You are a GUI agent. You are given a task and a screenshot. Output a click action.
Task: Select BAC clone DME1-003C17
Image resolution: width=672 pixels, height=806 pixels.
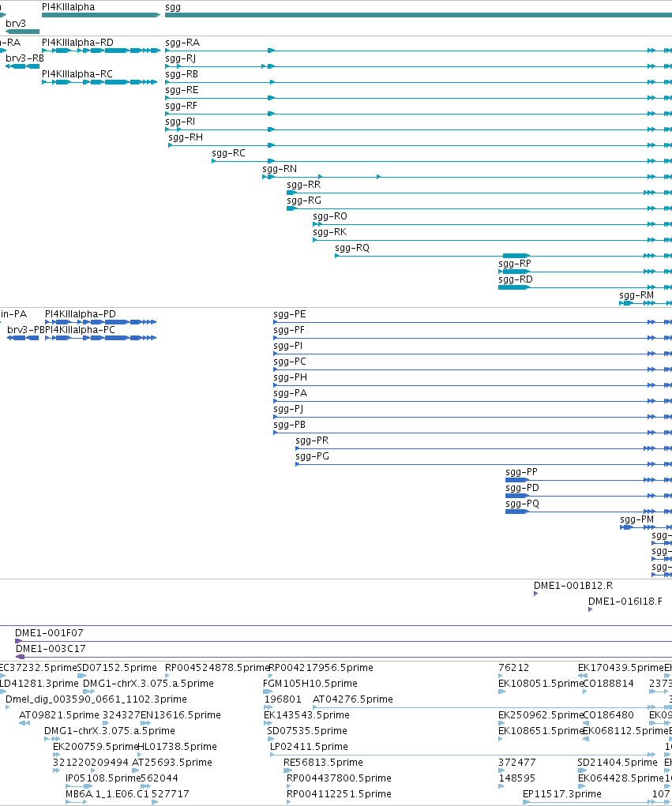[344, 657]
